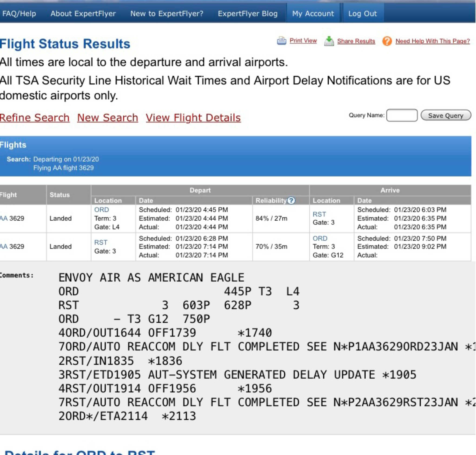Click ENVOY AIR AS AMERICAN EAGLE comment line
476x455 pixels.
[151, 278]
